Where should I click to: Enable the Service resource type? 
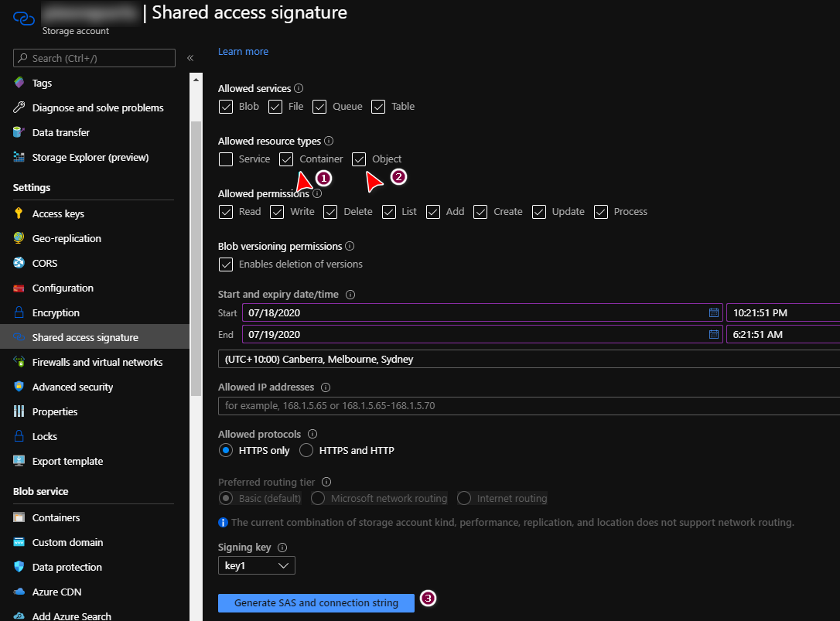[225, 159]
